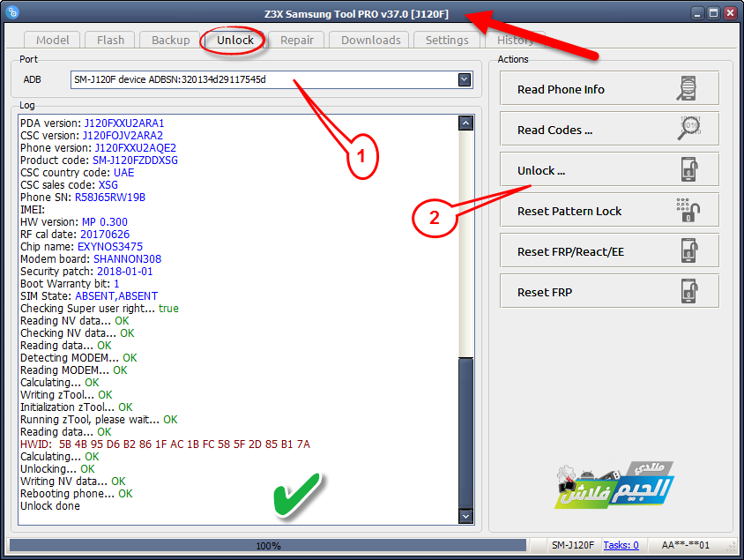Screen dimensions: 744x560
Task: Click the Phone SN R58J65RW19B line
Action: 83,198
